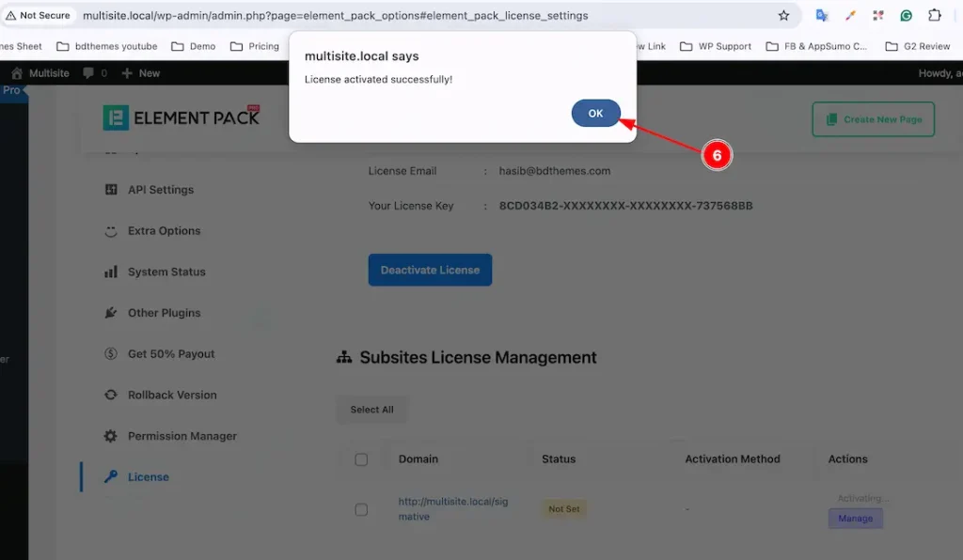Screen dimensions: 963x560
Task: Open bdthemes youtube bookmark folder
Action: [107, 46]
